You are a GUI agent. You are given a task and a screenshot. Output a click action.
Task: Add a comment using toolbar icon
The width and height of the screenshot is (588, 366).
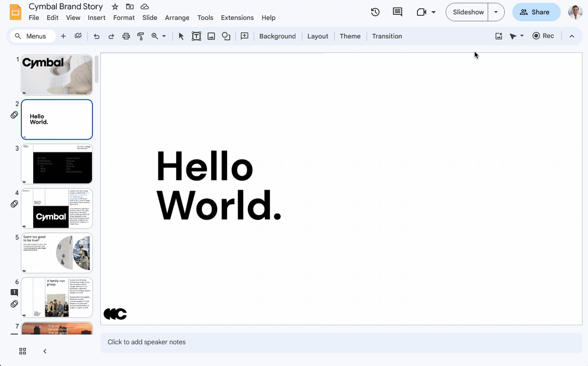click(245, 36)
